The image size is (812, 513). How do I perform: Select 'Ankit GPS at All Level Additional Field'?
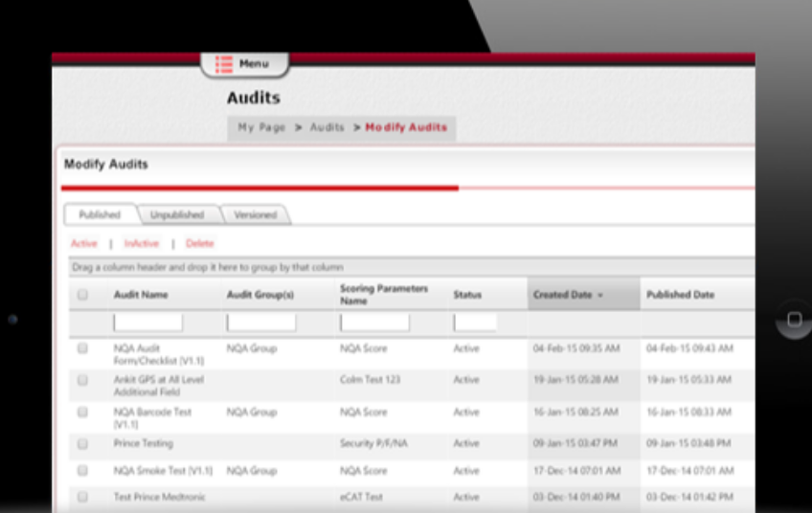click(159, 386)
